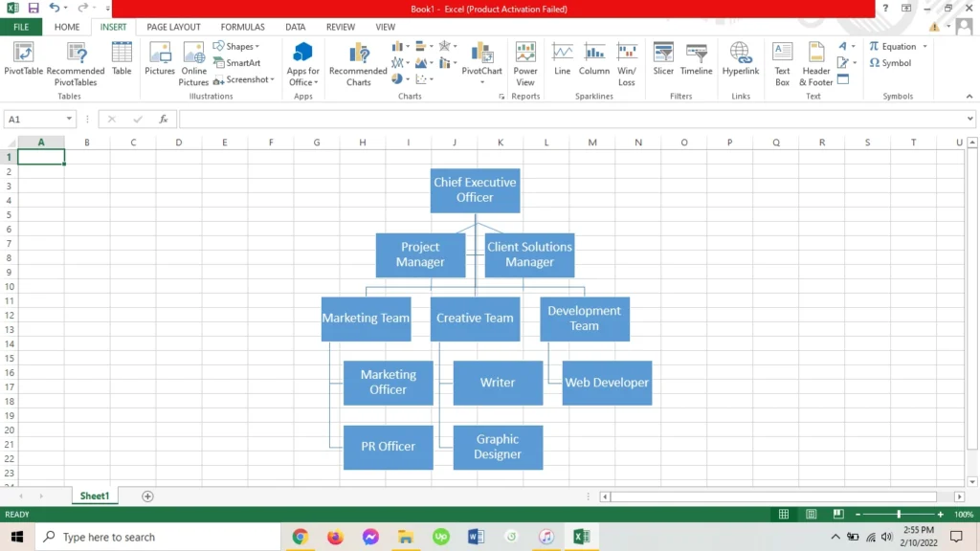Open the FILE tab
This screenshot has height=551, width=980.
[x=21, y=27]
